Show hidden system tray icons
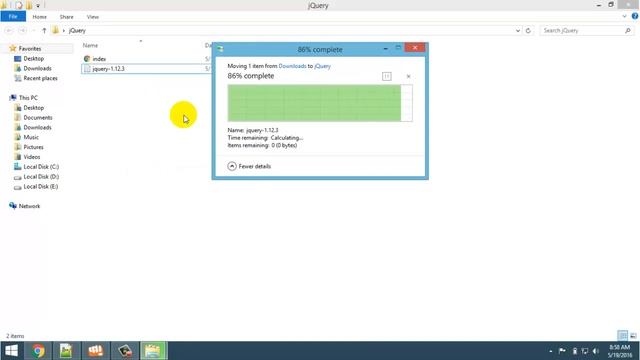640x360 pixels. click(551, 351)
